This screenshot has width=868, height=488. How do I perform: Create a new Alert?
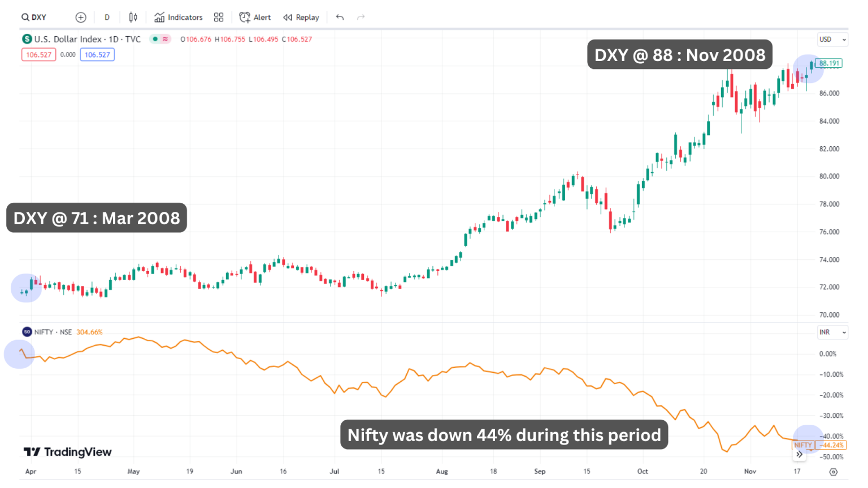point(255,17)
